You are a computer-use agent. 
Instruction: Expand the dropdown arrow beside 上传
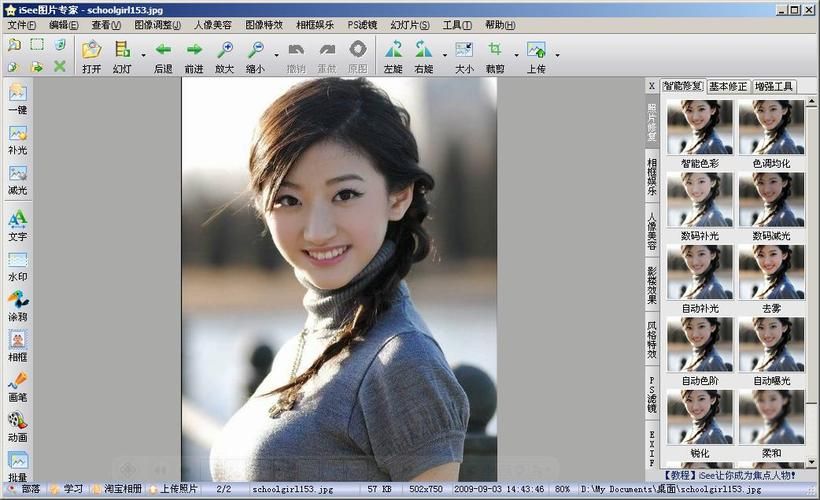(x=557, y=55)
